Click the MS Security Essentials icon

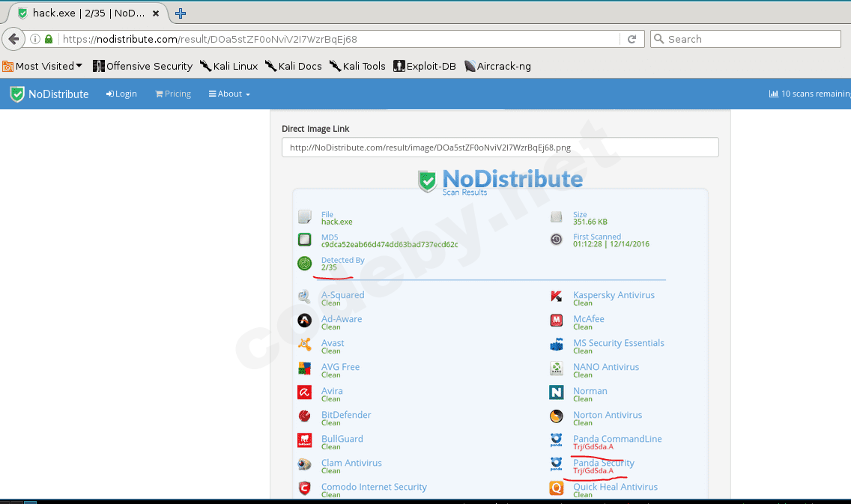click(557, 344)
